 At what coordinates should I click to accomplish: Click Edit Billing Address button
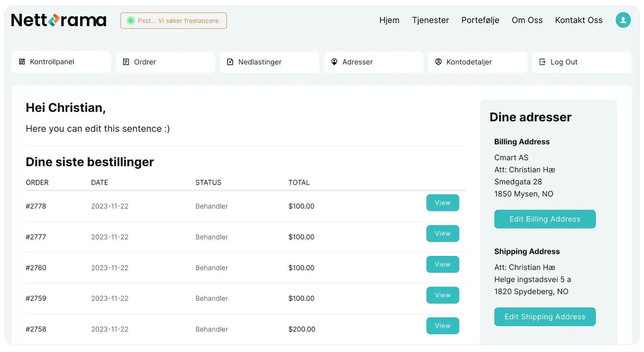point(545,219)
